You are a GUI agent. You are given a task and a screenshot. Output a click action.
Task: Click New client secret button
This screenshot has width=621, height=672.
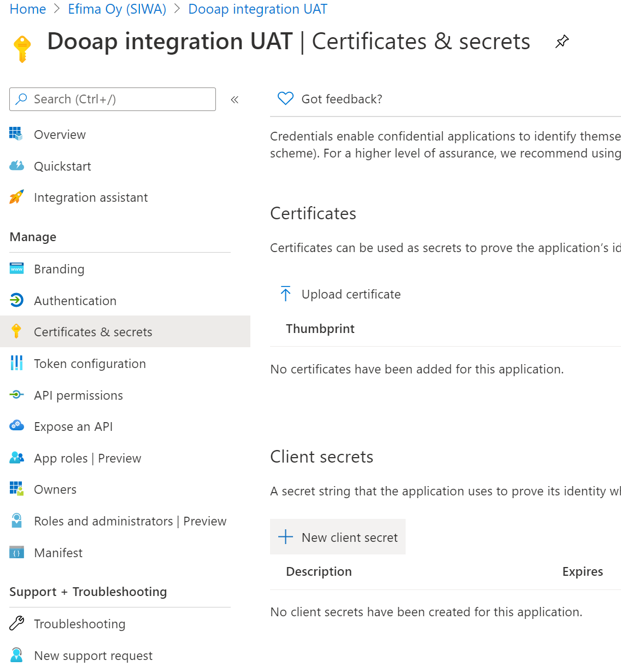(338, 537)
